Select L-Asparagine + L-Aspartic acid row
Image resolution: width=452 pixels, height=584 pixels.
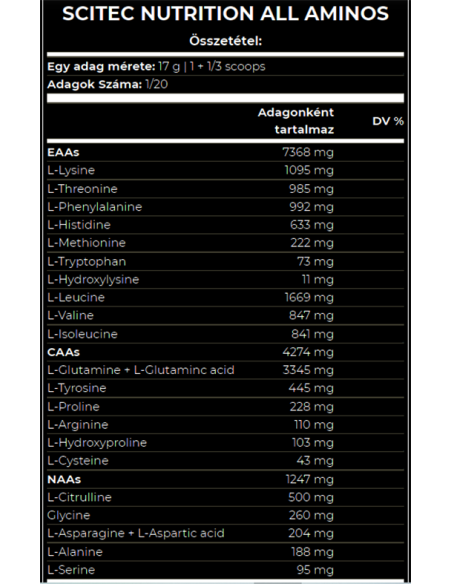[x=225, y=533]
